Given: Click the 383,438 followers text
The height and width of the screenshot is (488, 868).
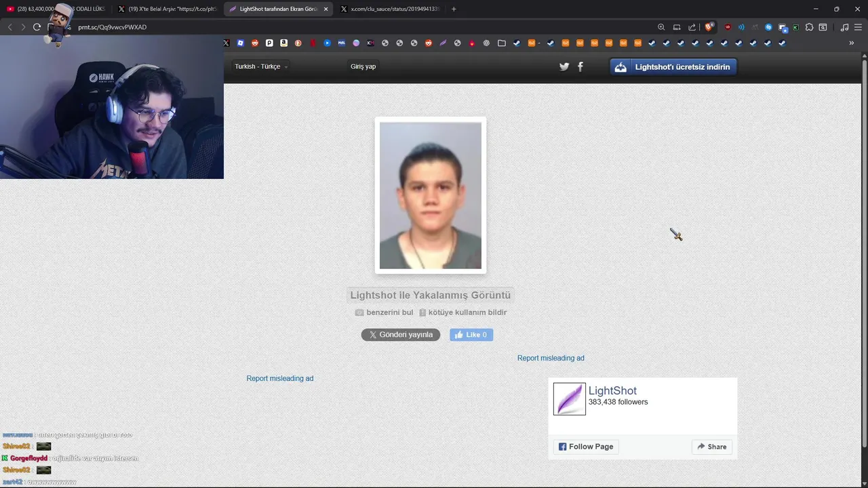Looking at the screenshot, I should click(x=618, y=402).
